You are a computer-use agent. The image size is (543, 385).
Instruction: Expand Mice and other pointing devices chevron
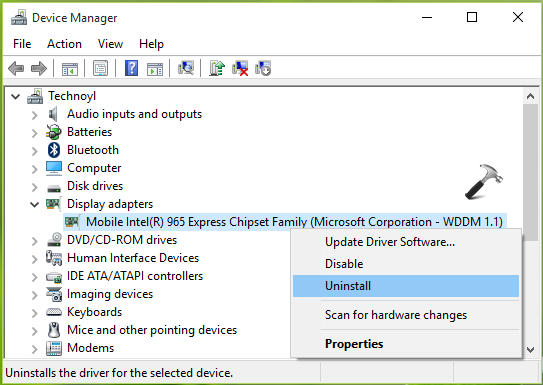[x=34, y=331]
